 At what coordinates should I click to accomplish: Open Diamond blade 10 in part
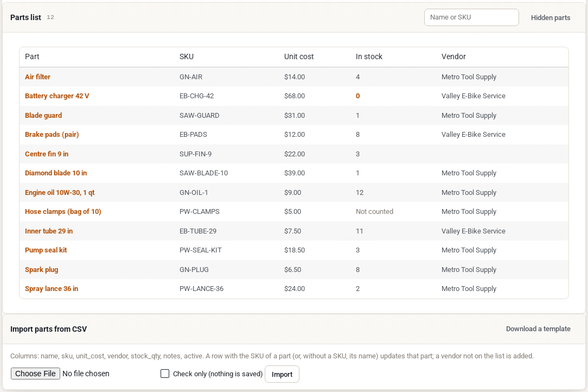tap(56, 173)
